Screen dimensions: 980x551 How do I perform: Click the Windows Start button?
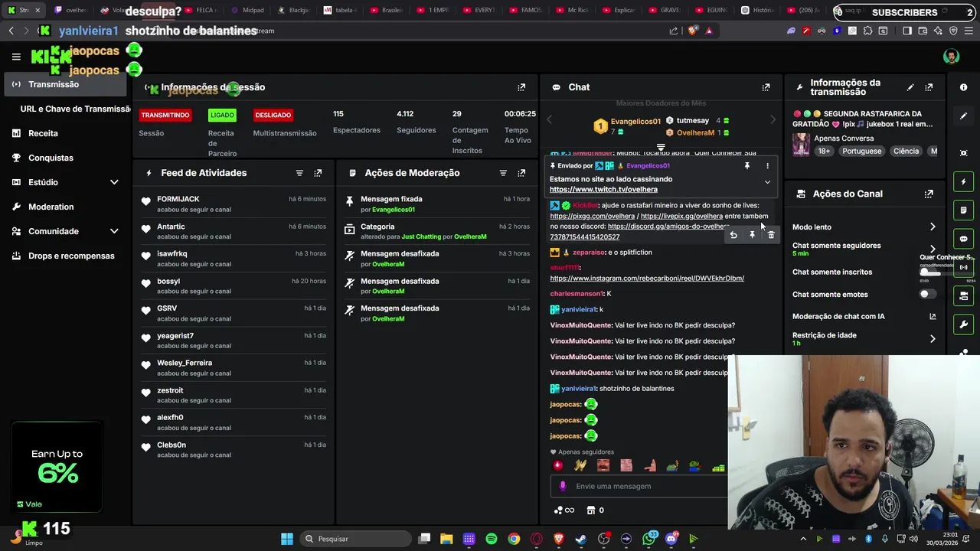tap(287, 539)
